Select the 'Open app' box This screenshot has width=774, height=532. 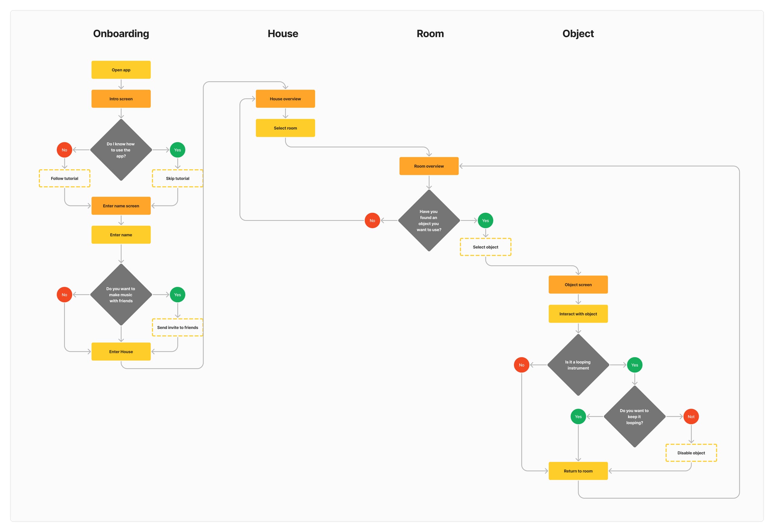121,70
